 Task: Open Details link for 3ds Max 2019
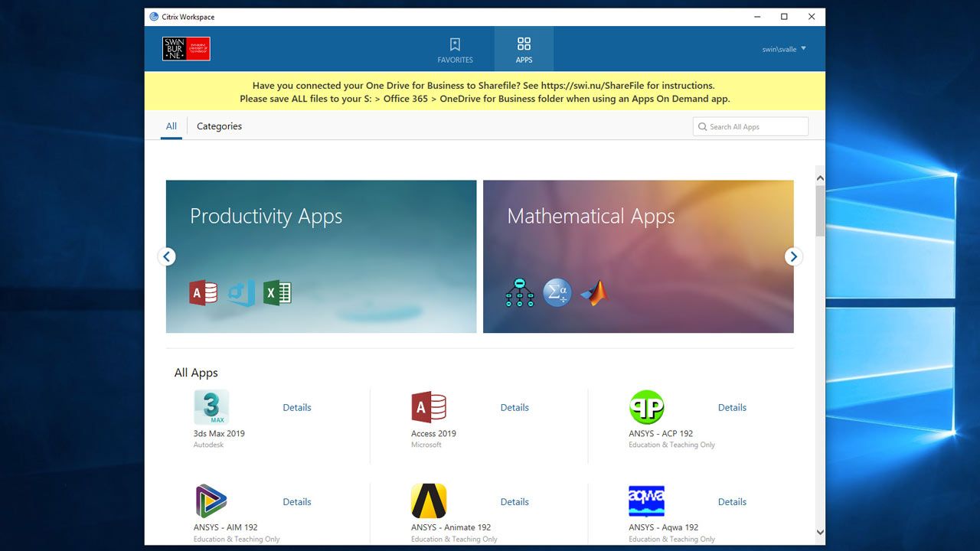point(297,408)
